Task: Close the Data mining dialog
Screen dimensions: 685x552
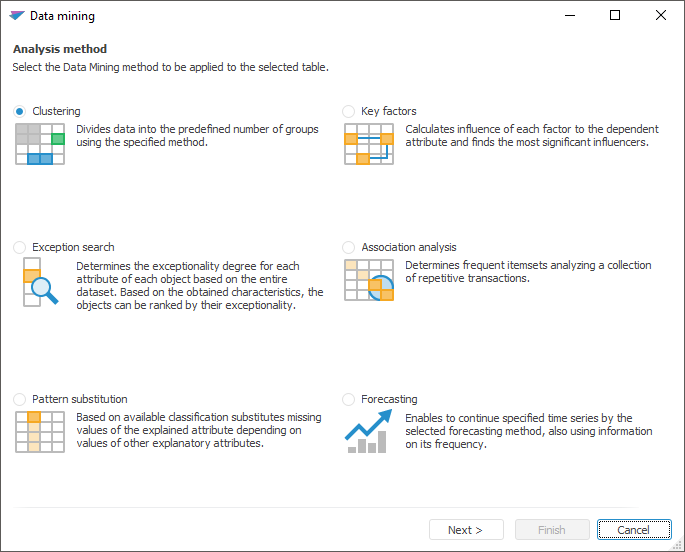Action: pyautogui.click(x=661, y=16)
